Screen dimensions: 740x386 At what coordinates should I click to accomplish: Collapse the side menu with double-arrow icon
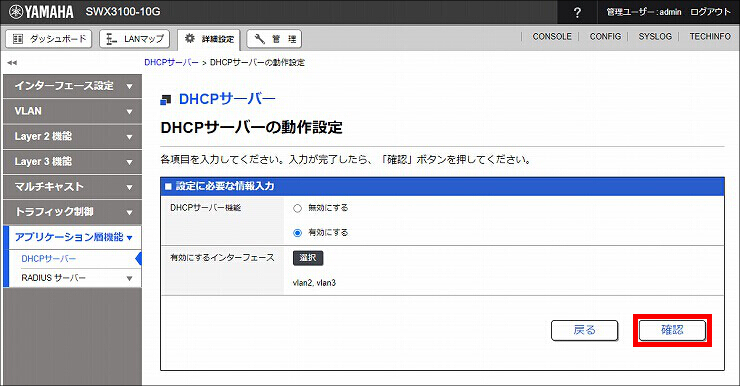(x=12, y=62)
